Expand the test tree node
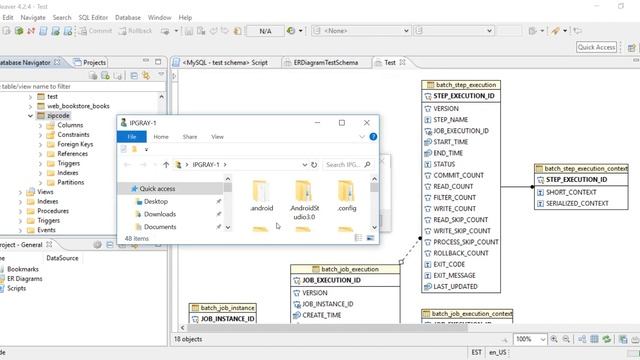This screenshot has width=640, height=360. (30, 97)
